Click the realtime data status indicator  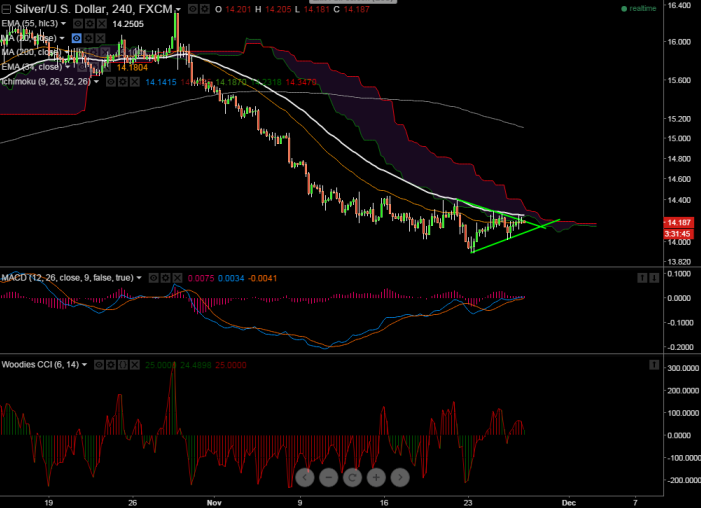pos(639,8)
